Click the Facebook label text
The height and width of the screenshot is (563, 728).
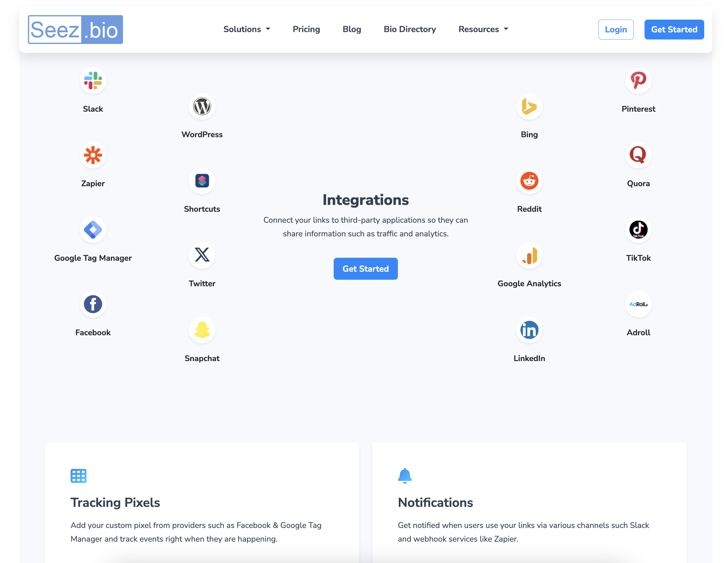[x=93, y=333]
